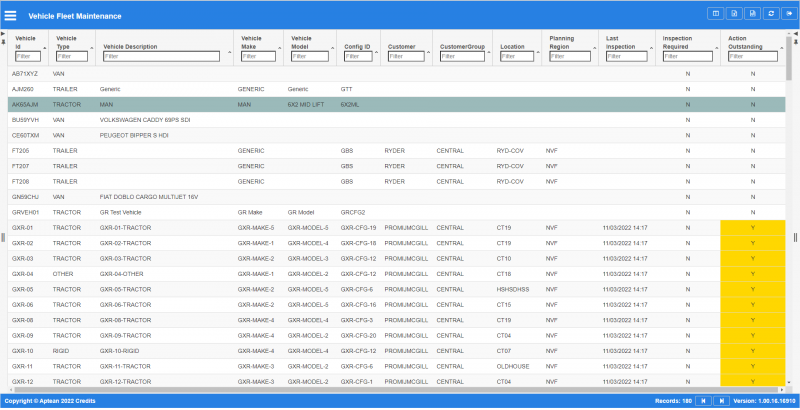Click left panel splitter grip handle
Screen dimensions: 800x410
(3, 237)
